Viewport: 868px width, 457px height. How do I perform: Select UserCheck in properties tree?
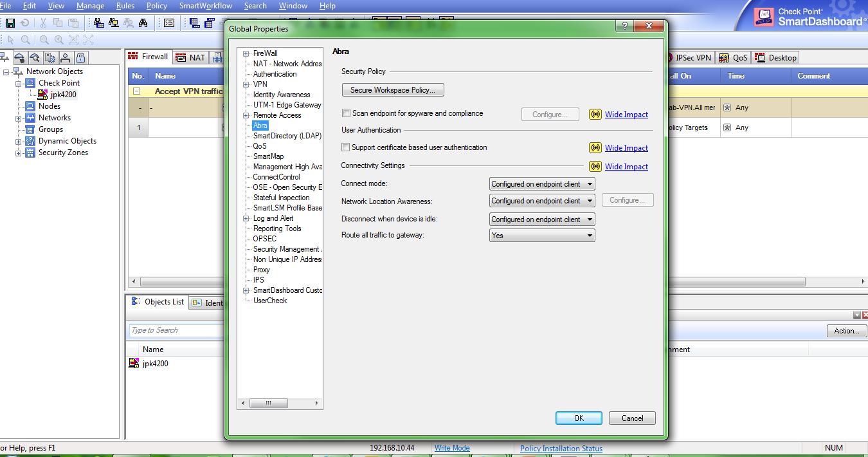270,301
